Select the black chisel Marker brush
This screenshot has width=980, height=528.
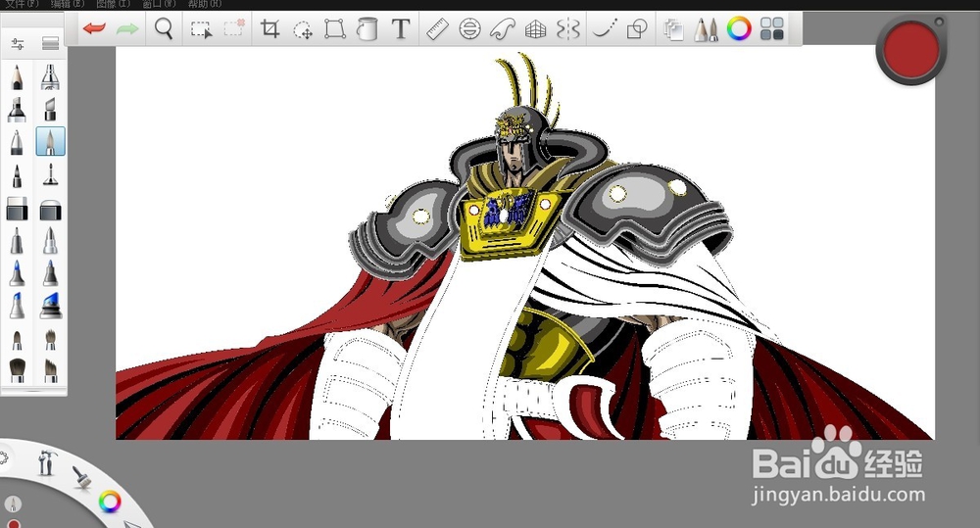tap(17, 110)
